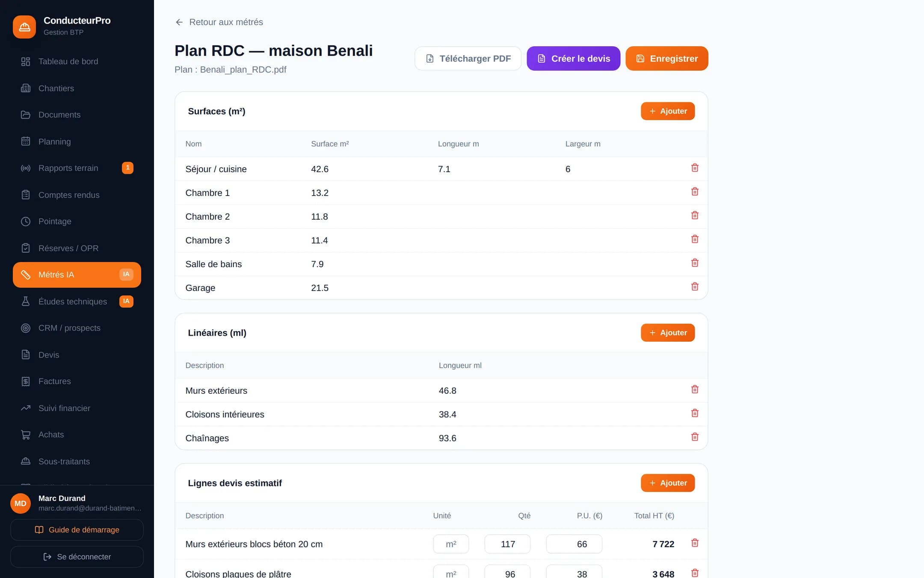Go to Factures
Screen dimensions: 924x578
(77, 381)
